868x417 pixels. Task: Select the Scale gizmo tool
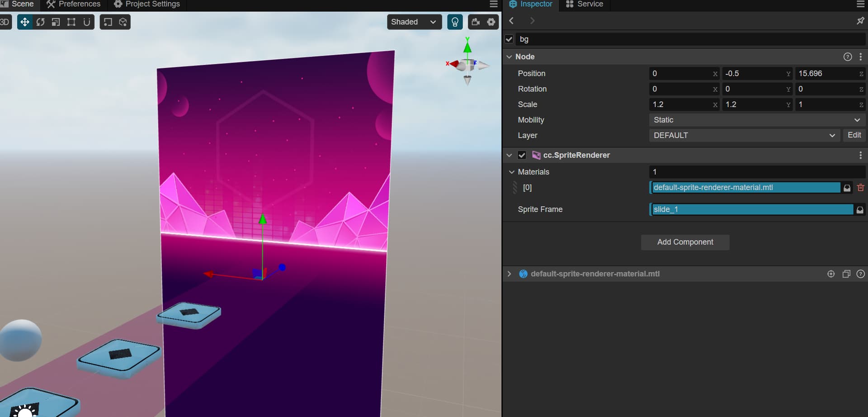(56, 22)
